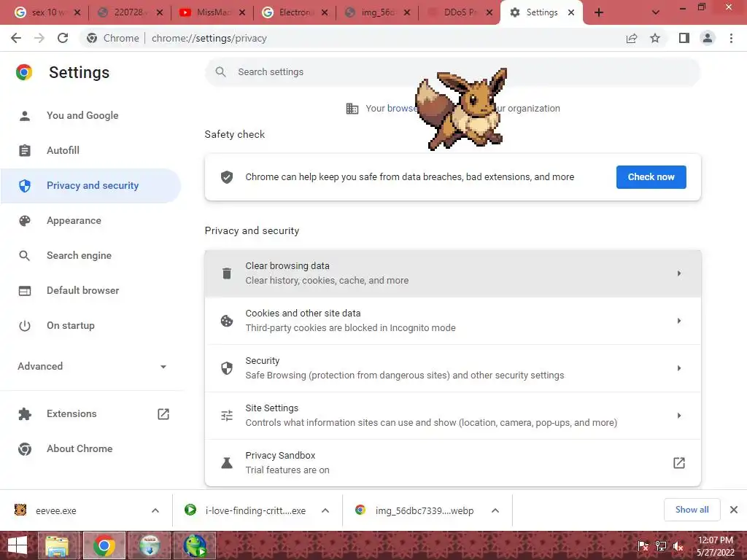
Task: Open Chrome three-dot menu
Action: click(731, 38)
